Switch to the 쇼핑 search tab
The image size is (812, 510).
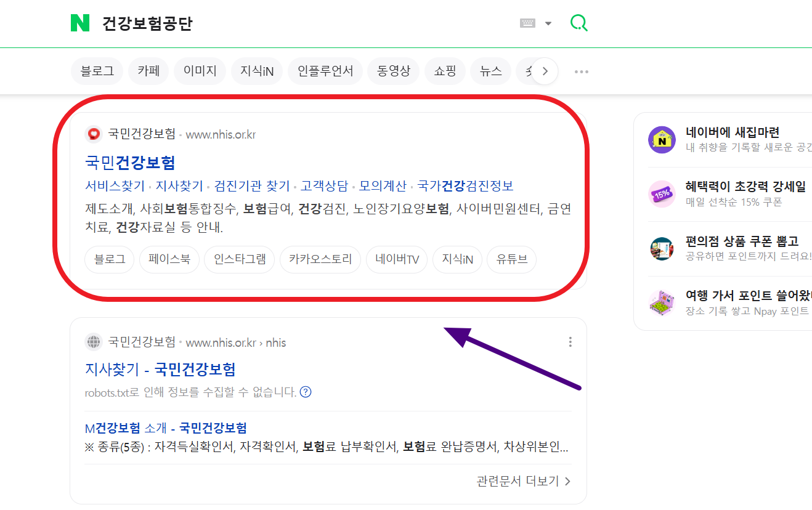click(445, 71)
